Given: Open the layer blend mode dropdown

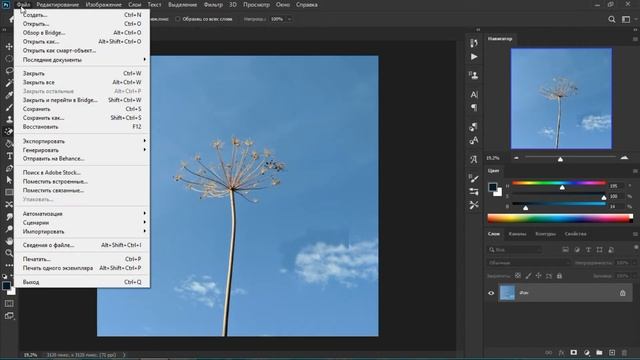Looking at the screenshot, I should click(x=528, y=263).
